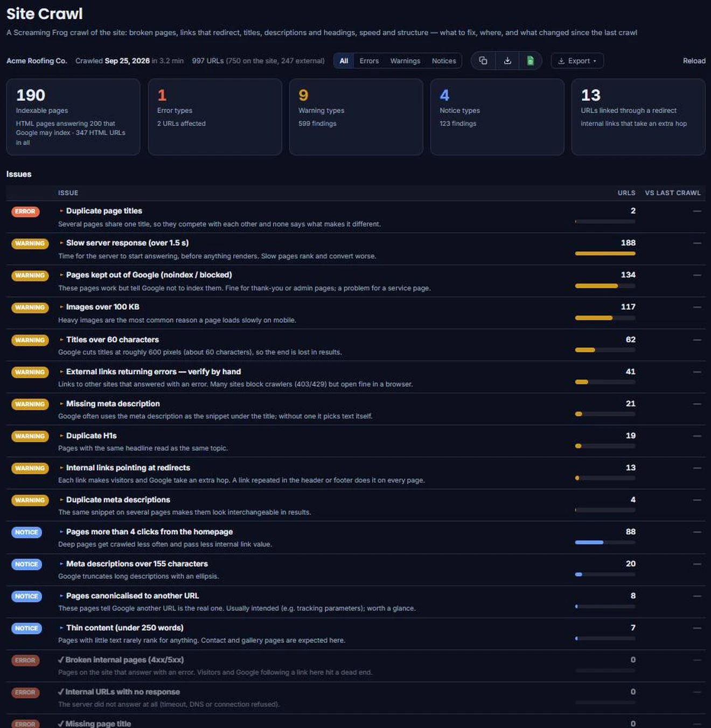Click the Missing page title row
This screenshot has width=711, height=728.
[x=356, y=722]
